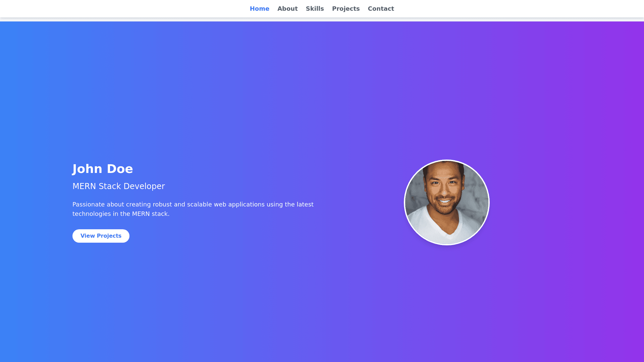Click the words MERN stack in the description

tap(150, 214)
